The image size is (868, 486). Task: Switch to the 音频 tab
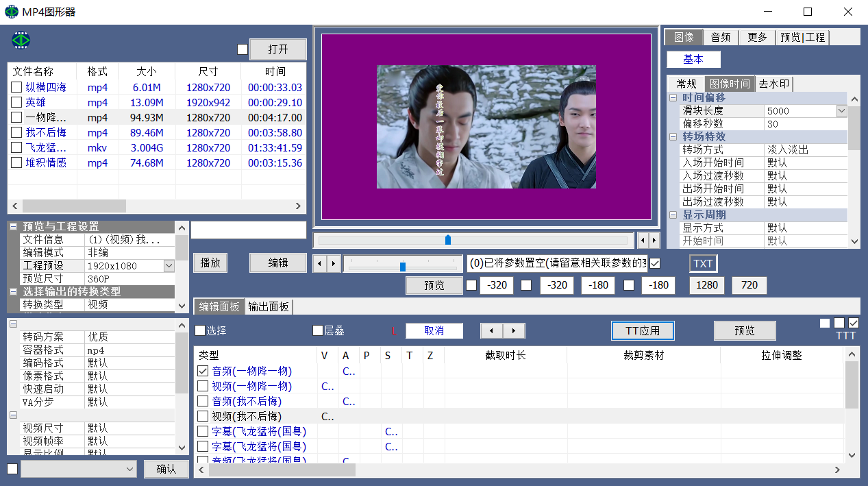pos(720,37)
